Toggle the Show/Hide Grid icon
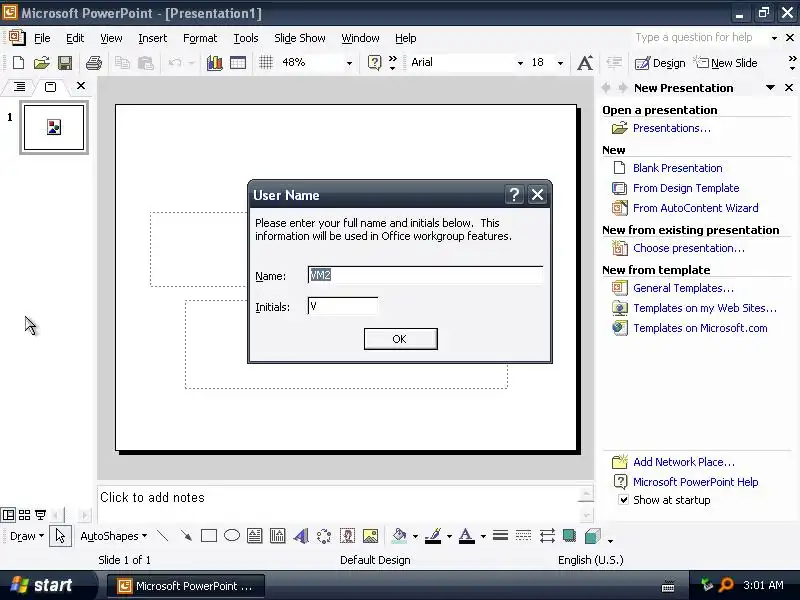 (x=266, y=63)
